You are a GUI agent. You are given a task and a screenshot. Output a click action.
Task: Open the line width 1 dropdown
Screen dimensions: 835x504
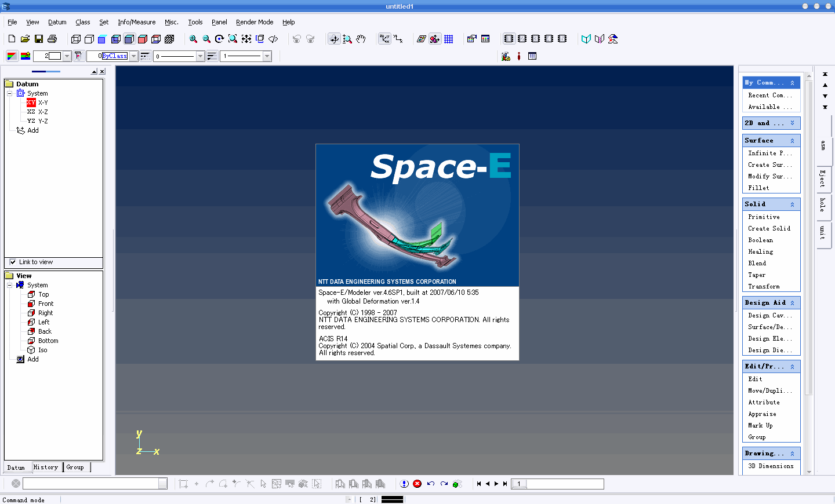click(267, 56)
